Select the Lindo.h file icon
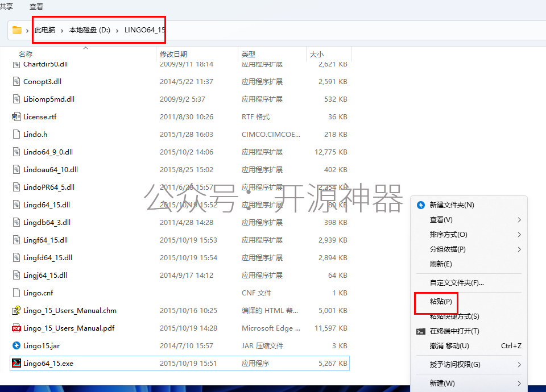The image size is (546, 392). tap(16, 134)
